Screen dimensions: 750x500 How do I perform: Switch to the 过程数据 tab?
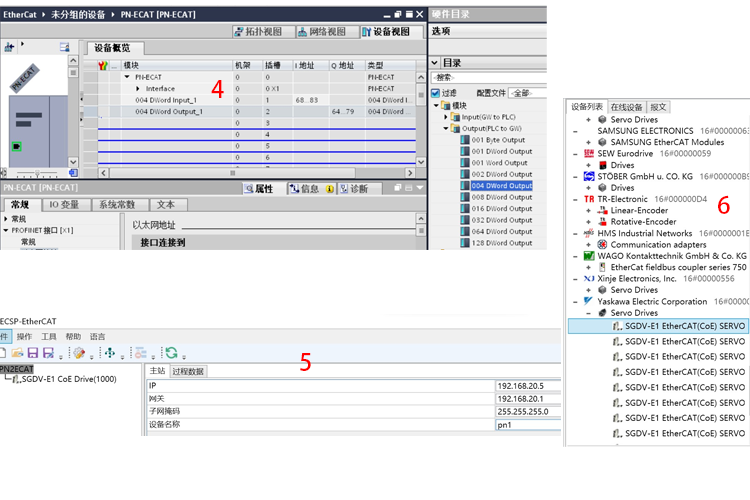pyautogui.click(x=188, y=371)
